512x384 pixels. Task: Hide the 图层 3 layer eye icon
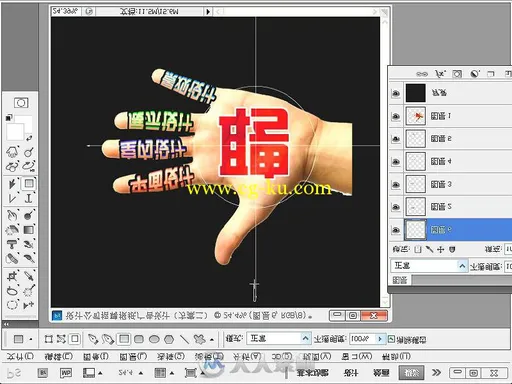click(396, 184)
